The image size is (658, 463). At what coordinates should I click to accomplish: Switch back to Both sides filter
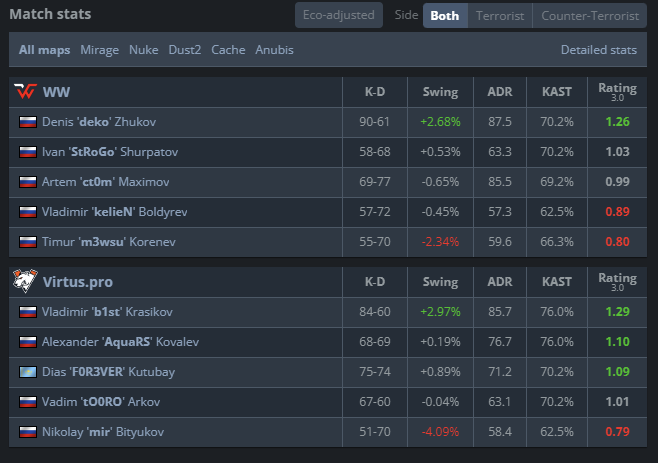tap(445, 16)
